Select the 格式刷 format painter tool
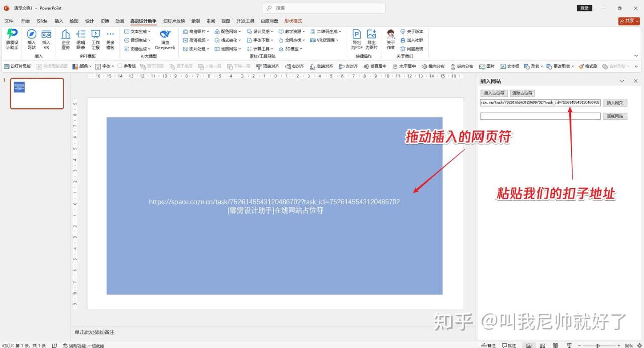The height and width of the screenshot is (348, 644). [588, 66]
